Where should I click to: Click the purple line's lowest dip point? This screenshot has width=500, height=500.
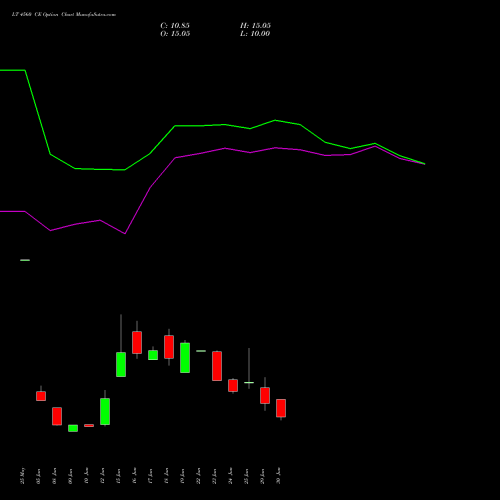[125, 234]
